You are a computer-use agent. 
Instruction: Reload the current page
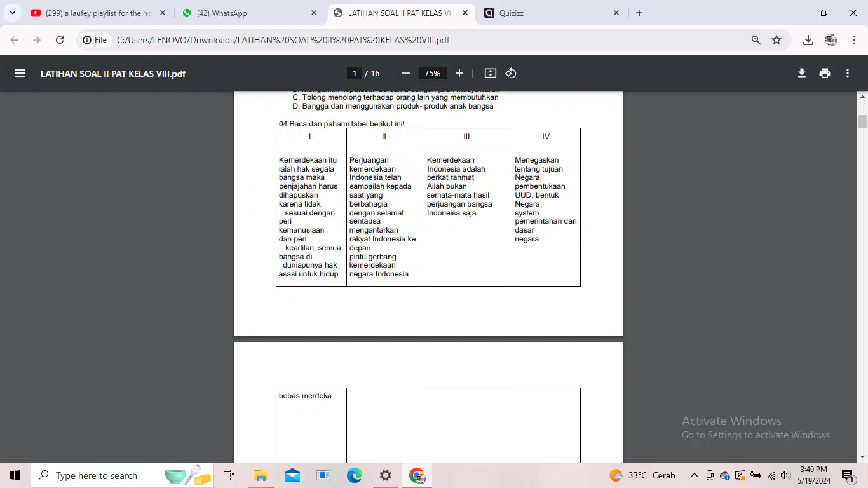(x=60, y=40)
